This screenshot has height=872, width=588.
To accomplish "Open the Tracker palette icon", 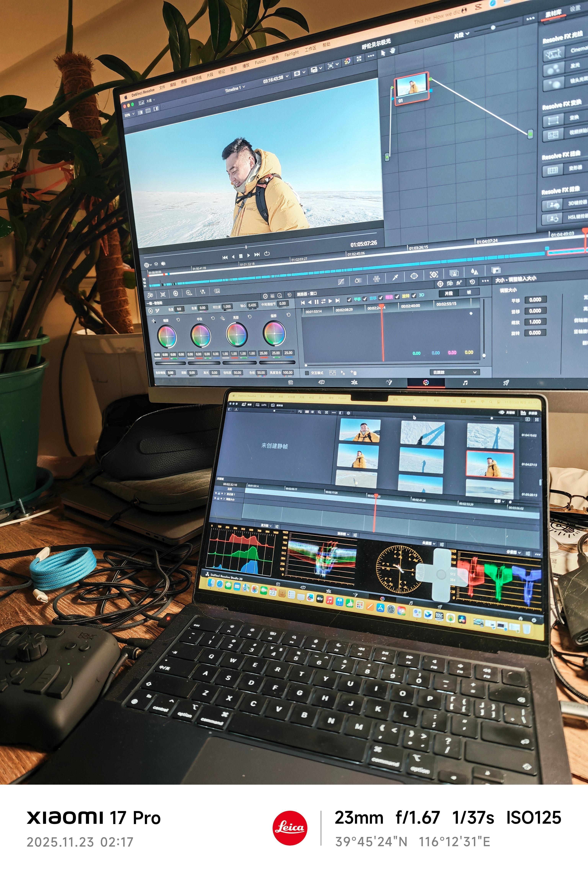I will pos(434,274).
